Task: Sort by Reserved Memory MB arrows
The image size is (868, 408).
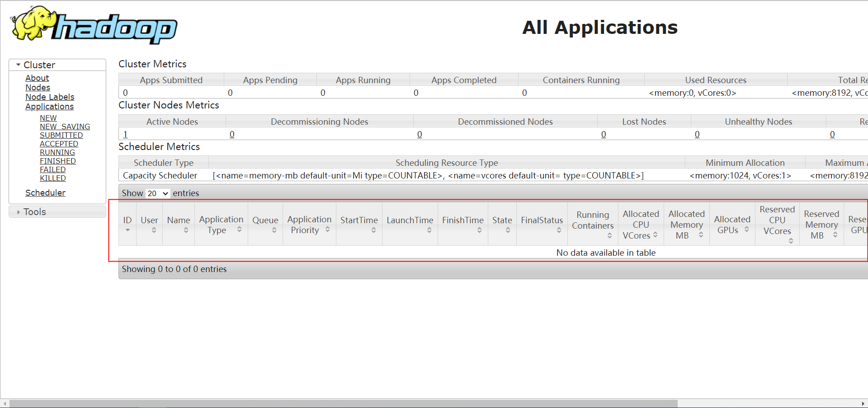Action: click(835, 234)
